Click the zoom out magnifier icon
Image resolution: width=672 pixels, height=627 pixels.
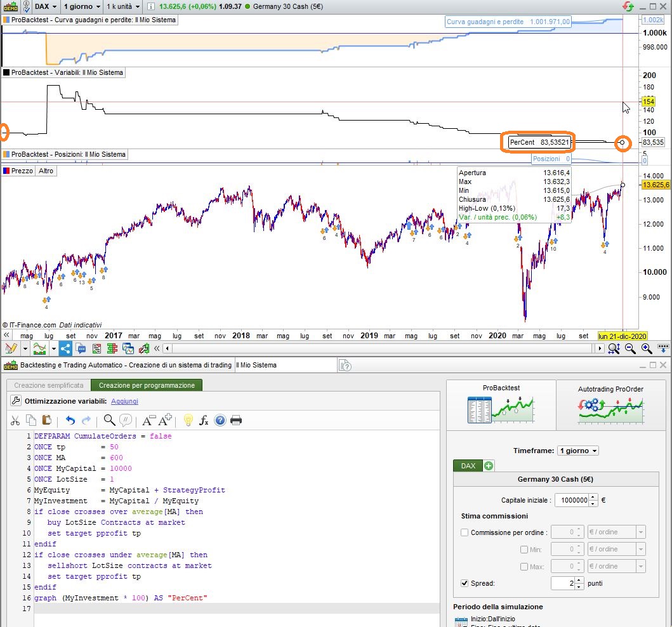(630, 349)
